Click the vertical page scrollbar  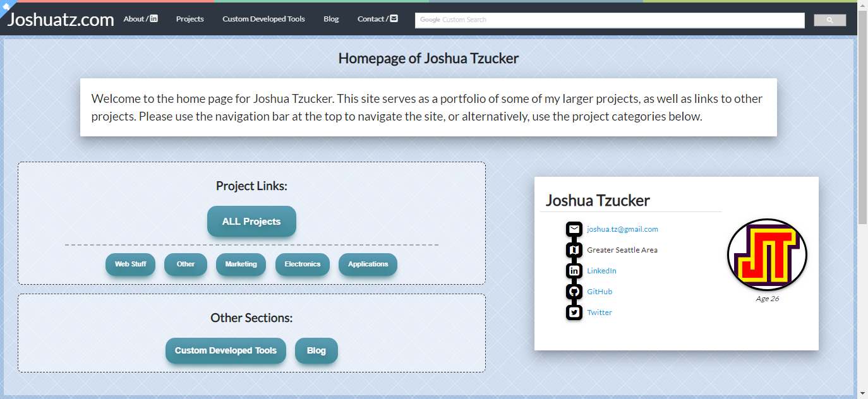click(862, 126)
